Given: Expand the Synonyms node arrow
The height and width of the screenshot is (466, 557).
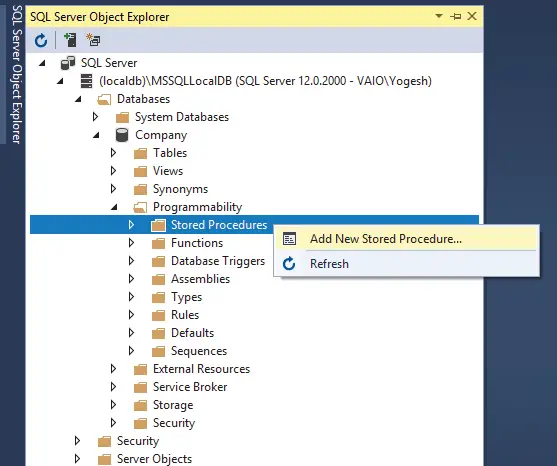Looking at the screenshot, I should (x=113, y=189).
